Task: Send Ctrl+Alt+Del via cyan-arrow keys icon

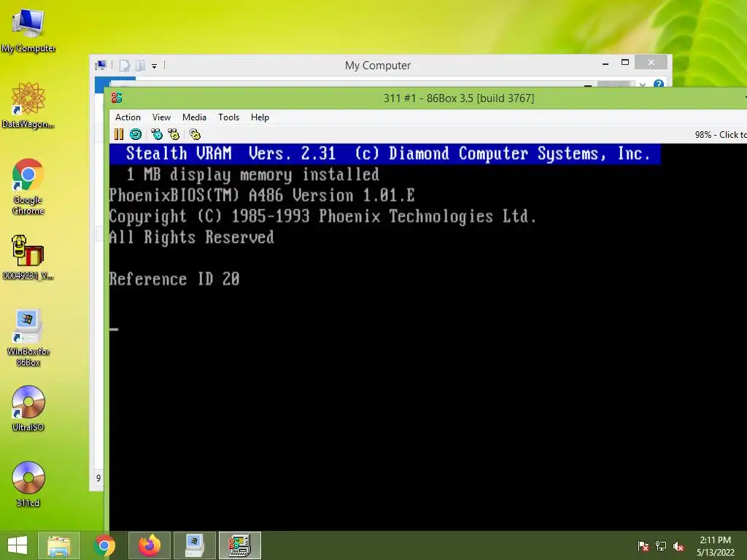Action: (x=157, y=134)
